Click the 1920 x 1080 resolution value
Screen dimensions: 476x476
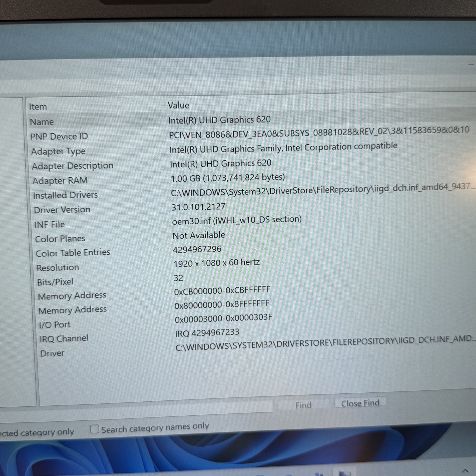(x=217, y=263)
